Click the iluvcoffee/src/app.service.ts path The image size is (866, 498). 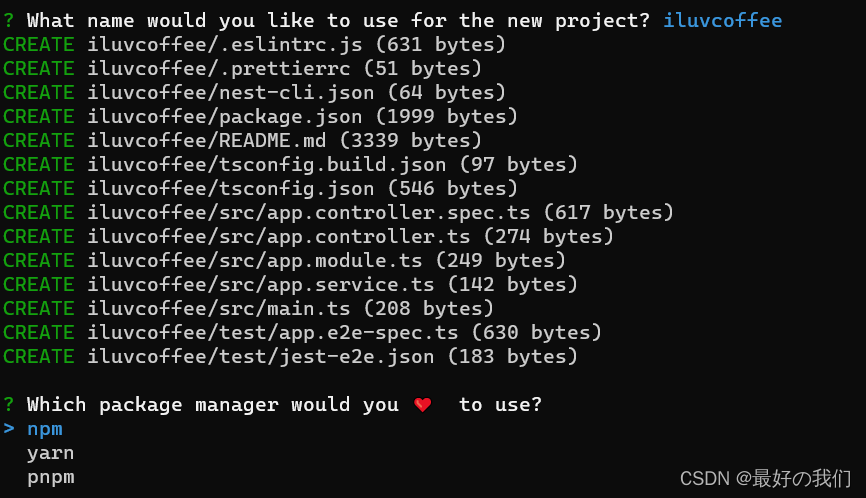coord(261,284)
